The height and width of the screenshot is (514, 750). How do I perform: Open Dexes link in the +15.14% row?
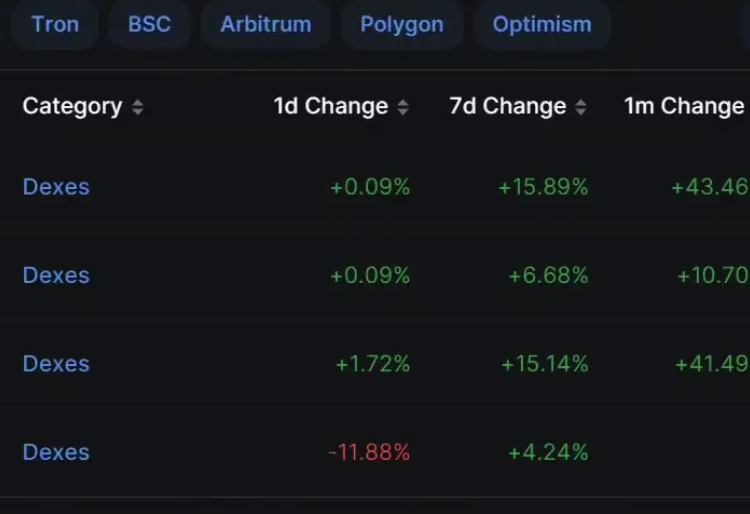click(56, 364)
